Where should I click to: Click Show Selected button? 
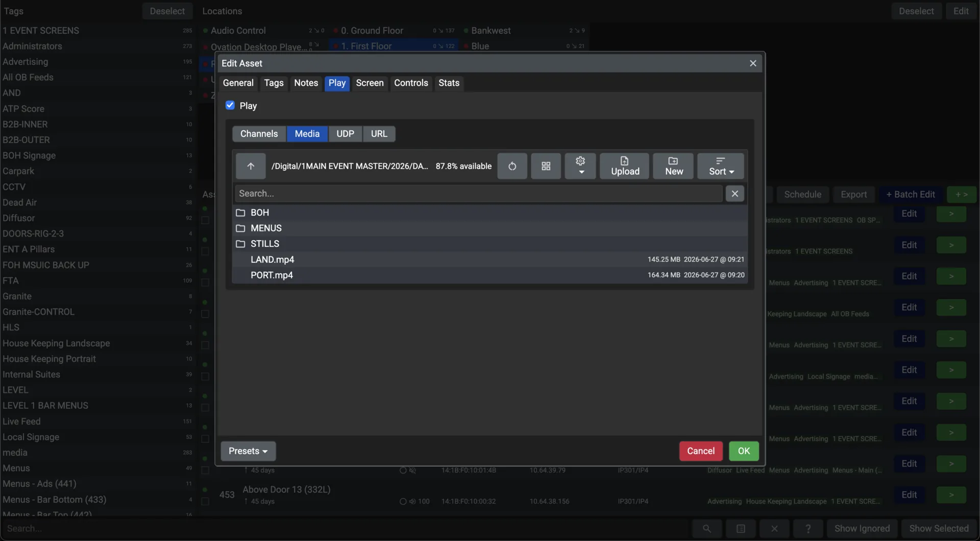(939, 529)
